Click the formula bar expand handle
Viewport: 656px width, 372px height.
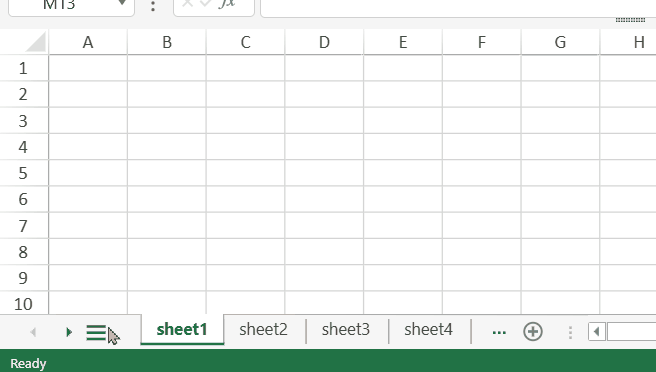(630, 20)
